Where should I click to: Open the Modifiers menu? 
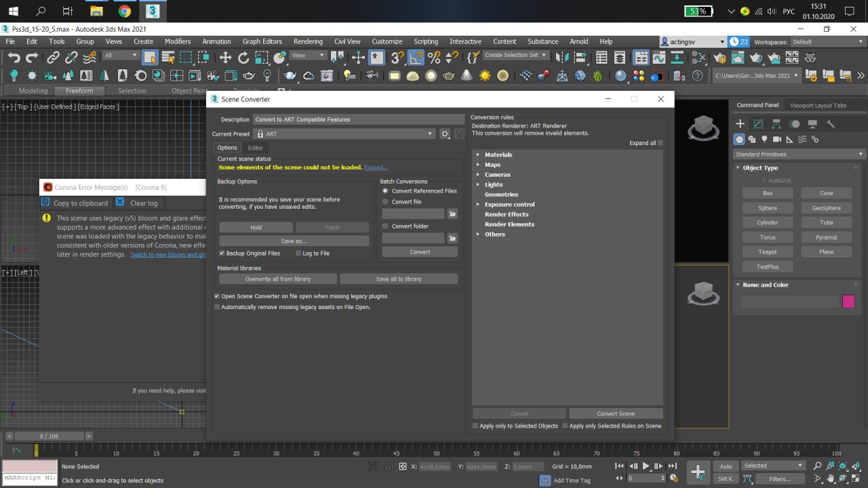[178, 41]
